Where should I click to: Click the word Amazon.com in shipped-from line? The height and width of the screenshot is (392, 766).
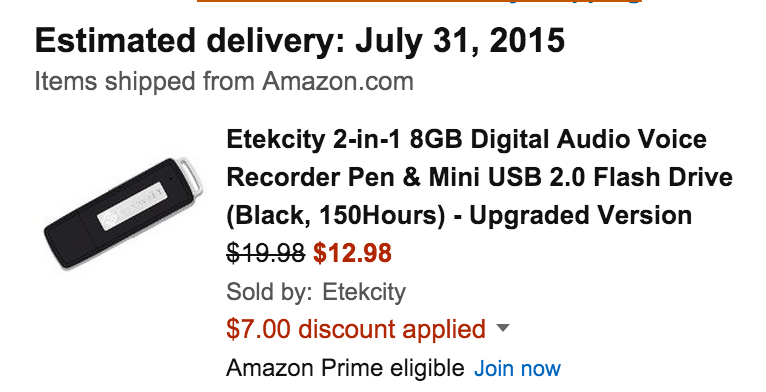coord(338,81)
